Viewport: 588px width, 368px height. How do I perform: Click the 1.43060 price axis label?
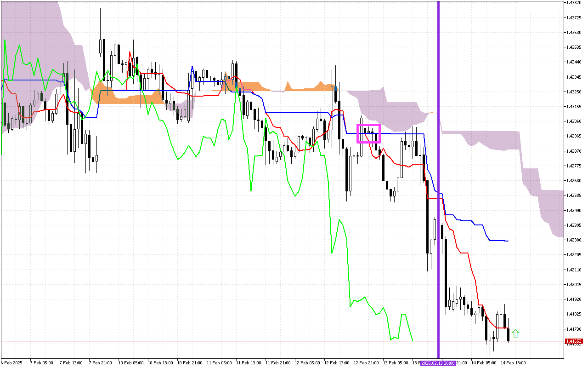[574, 121]
